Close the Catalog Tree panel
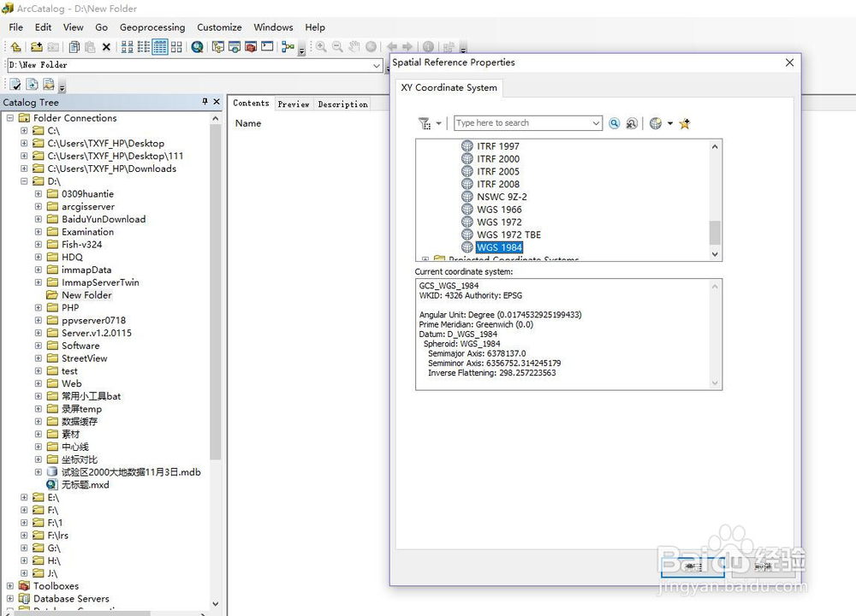This screenshot has width=856, height=616. coord(217,102)
